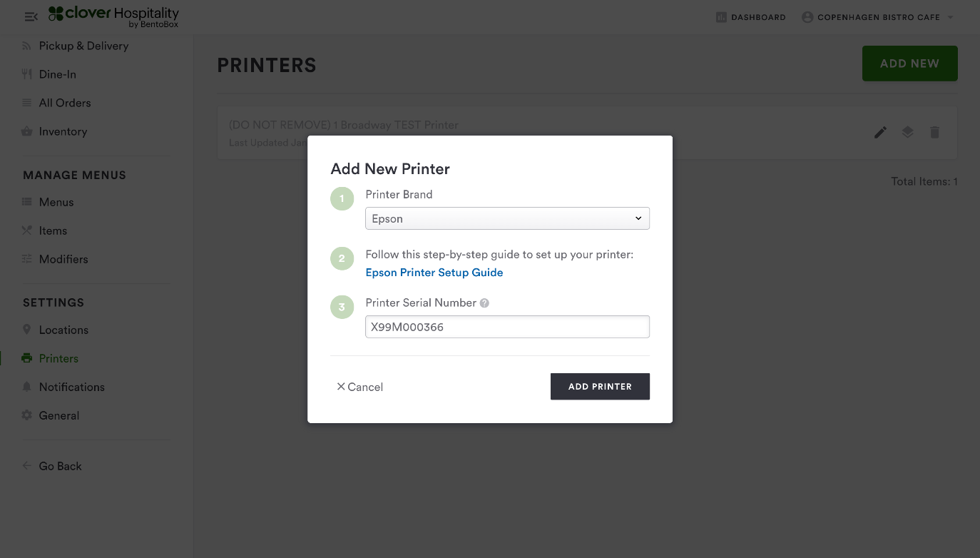This screenshot has height=558, width=980.
Task: Click the trash delete icon for the printer
Action: pyautogui.click(x=934, y=132)
